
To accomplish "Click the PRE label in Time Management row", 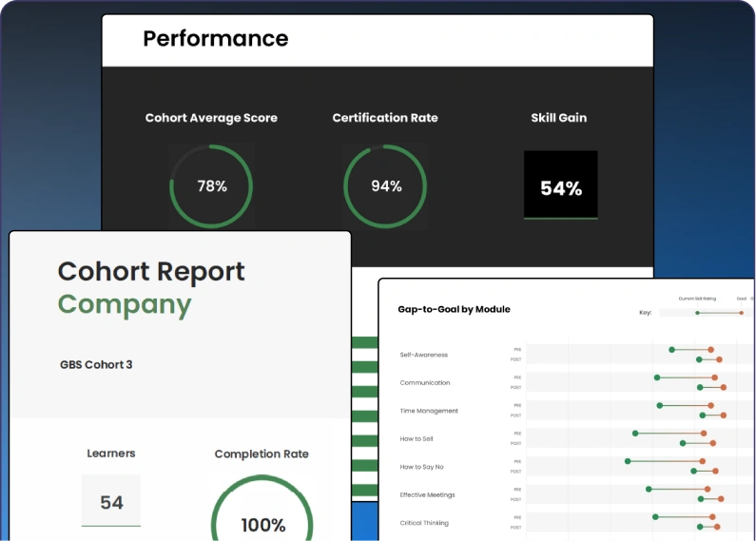I will (517, 405).
